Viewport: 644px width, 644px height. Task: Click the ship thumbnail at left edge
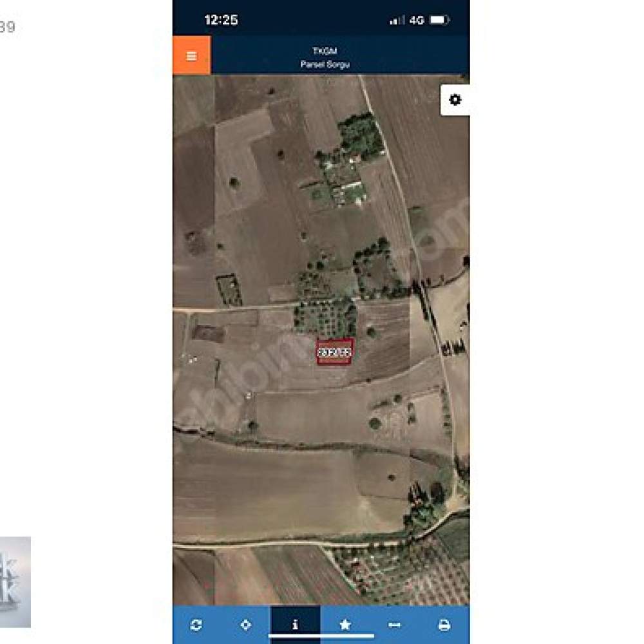click(x=15, y=582)
